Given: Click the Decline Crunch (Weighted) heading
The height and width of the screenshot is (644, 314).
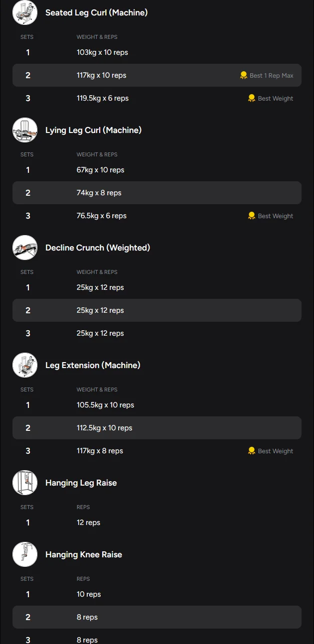Looking at the screenshot, I should click(98, 248).
